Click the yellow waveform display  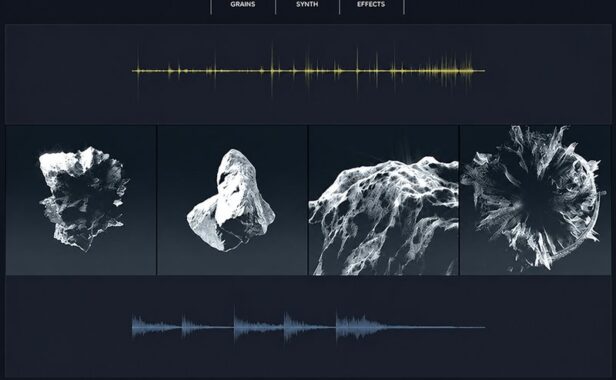click(x=308, y=71)
